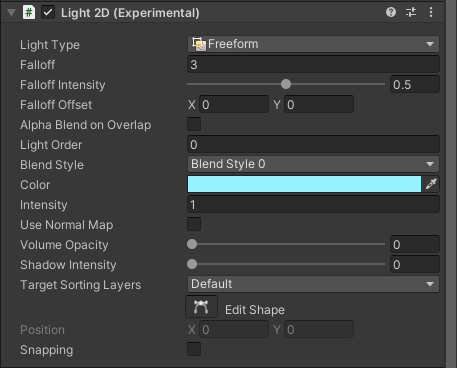Open the Blend Style 0 dropdown

tap(313, 164)
